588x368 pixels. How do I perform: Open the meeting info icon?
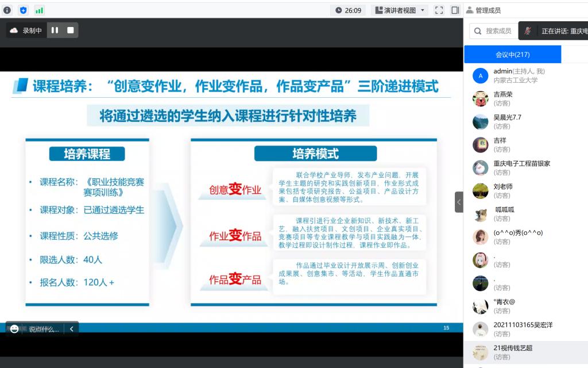coord(7,10)
